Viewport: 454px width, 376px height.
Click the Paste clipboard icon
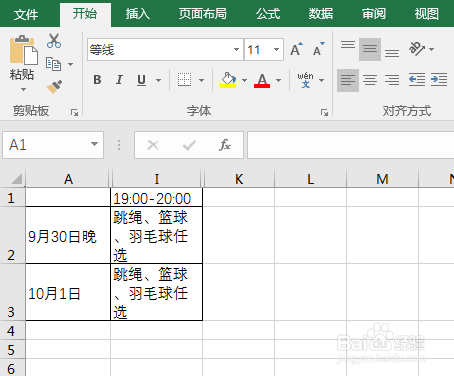pos(23,50)
